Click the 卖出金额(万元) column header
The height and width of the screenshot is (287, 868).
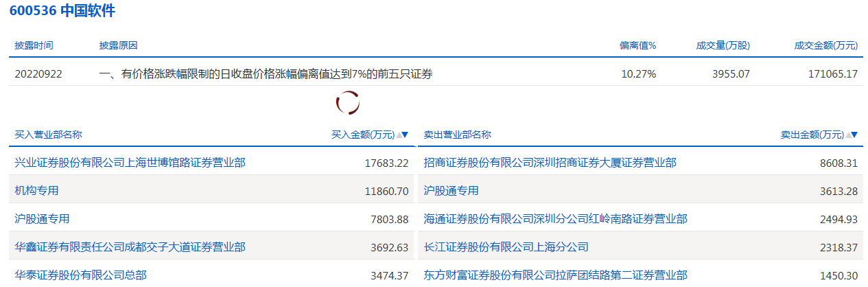(x=812, y=135)
